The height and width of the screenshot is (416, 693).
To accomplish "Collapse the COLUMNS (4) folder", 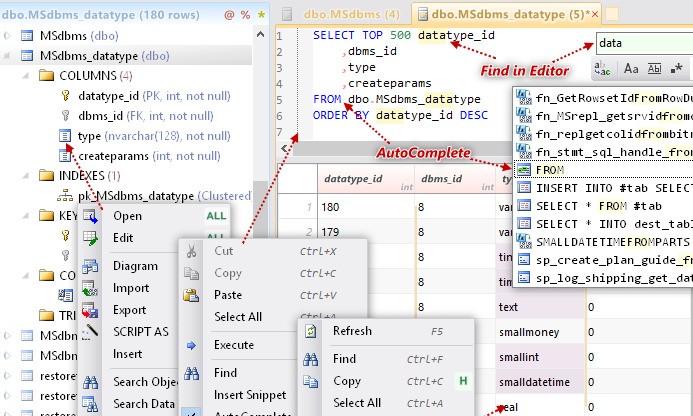I will (x=26, y=76).
